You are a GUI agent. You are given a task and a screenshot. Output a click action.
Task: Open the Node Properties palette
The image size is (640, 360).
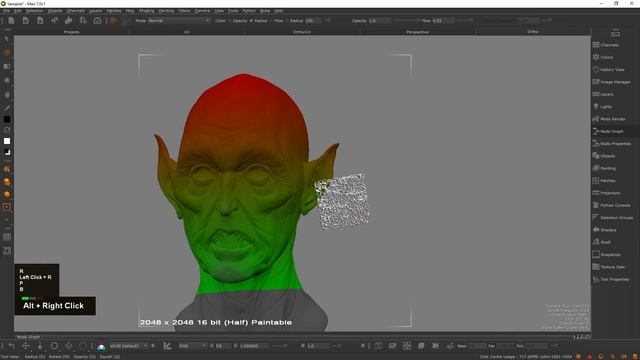pyautogui.click(x=611, y=144)
